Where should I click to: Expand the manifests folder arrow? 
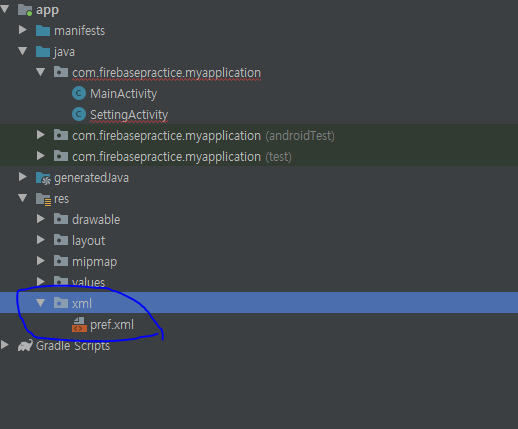[23, 30]
